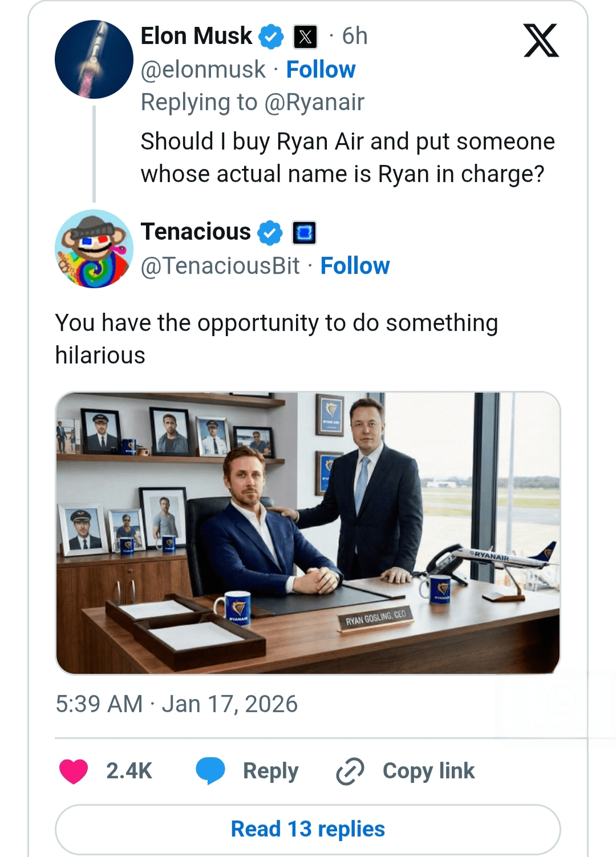Follow the @elonmusk account

[x=321, y=70]
